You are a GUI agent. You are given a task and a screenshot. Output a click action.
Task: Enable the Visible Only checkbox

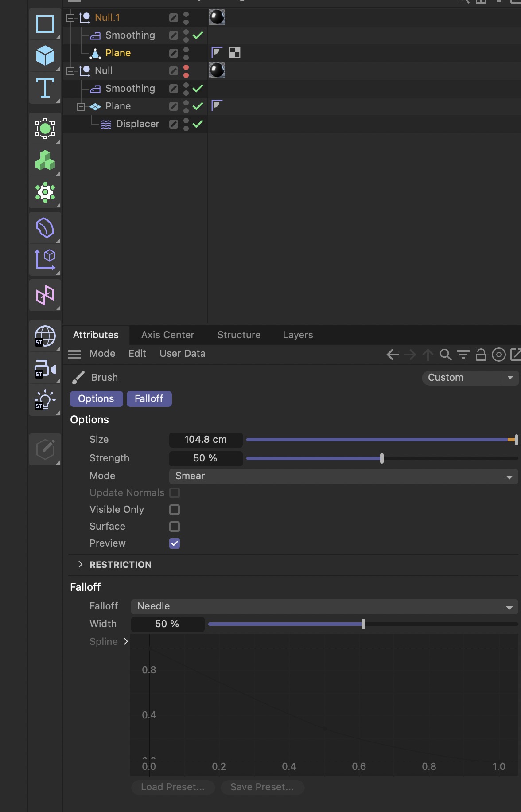[175, 510]
